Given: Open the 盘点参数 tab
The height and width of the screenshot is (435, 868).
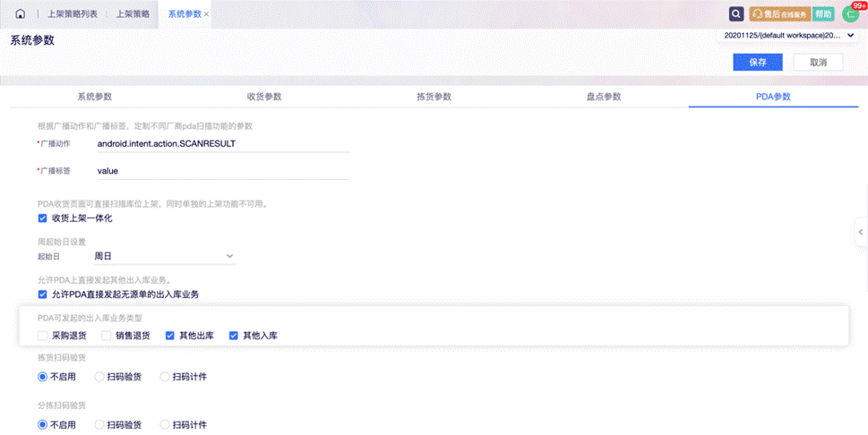Looking at the screenshot, I should [604, 97].
